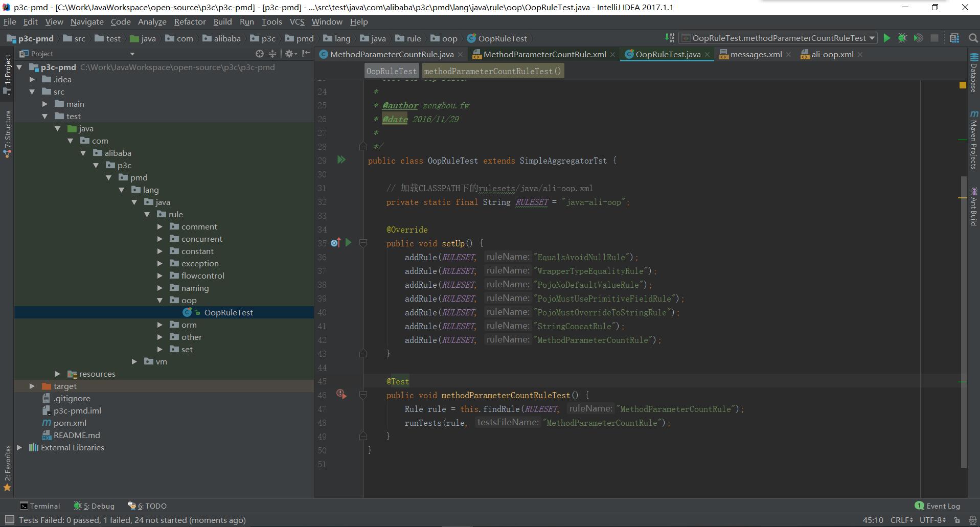Expand the comment package
The image size is (980, 527).
click(160, 226)
